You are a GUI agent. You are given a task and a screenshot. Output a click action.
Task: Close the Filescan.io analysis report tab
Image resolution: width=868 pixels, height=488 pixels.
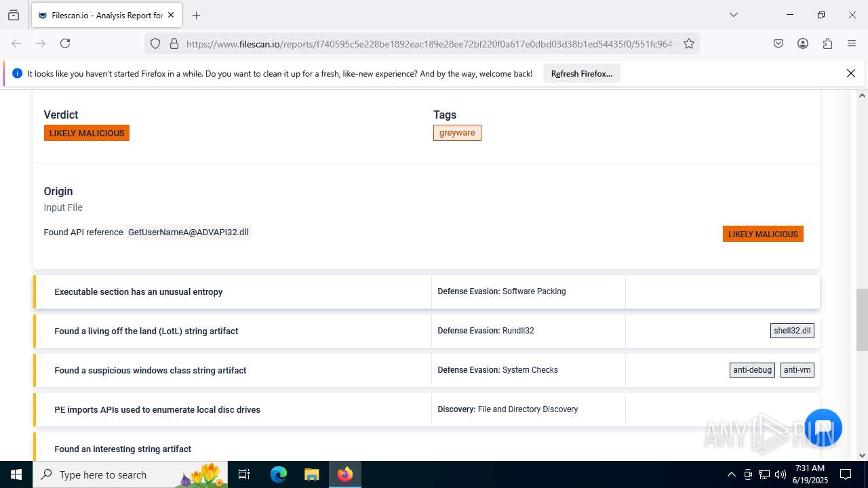(x=171, y=15)
